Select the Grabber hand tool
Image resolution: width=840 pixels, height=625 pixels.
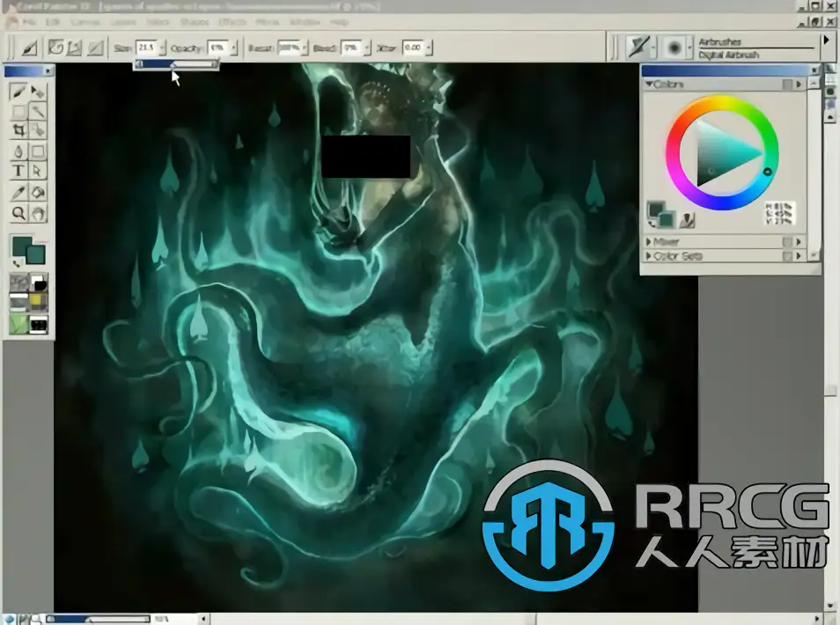pyautogui.click(x=38, y=213)
